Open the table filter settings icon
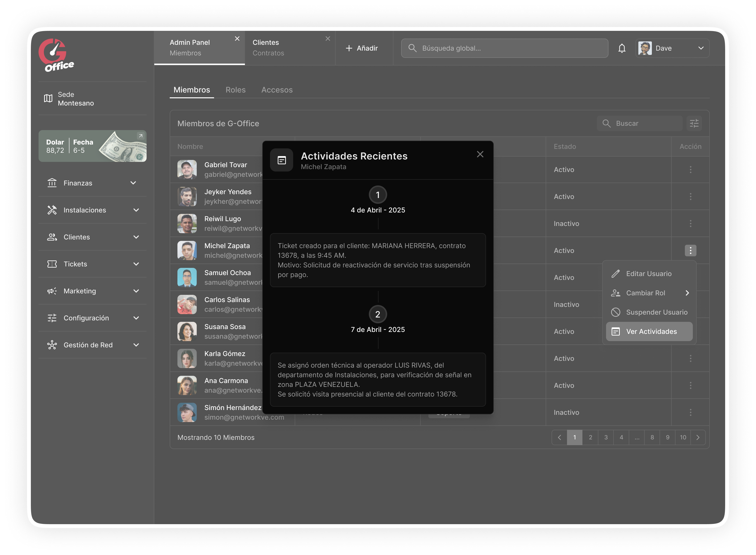The height and width of the screenshot is (555, 756). click(694, 123)
